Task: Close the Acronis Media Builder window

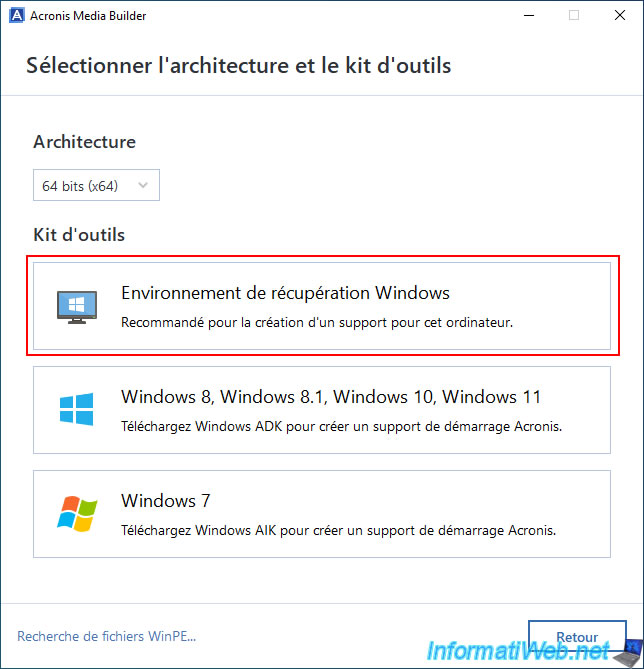Action: [619, 15]
